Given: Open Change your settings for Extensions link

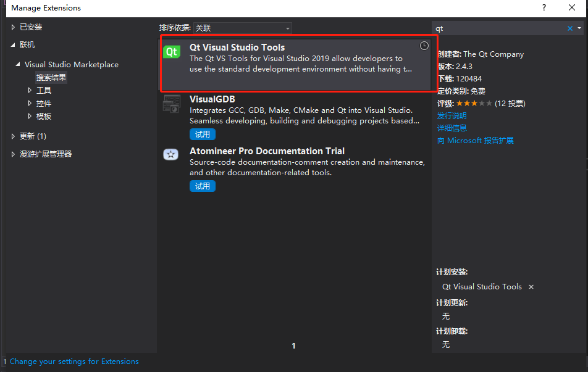Looking at the screenshot, I should click(x=74, y=362).
